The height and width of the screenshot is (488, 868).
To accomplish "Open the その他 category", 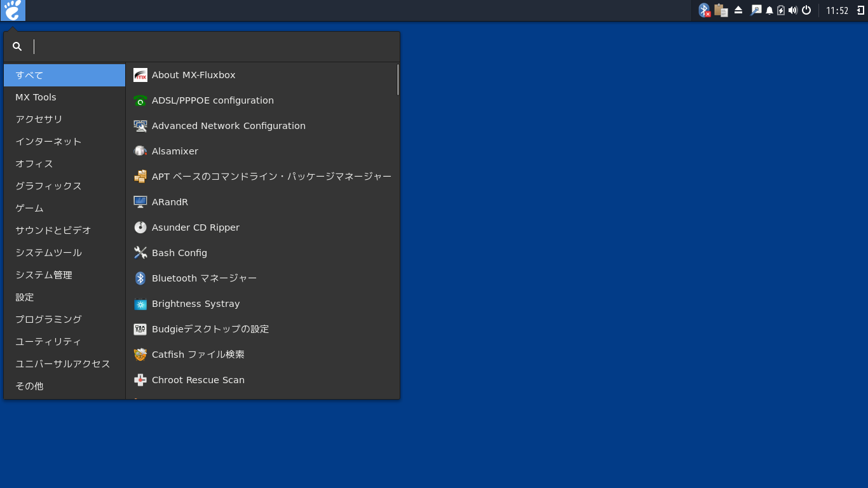I will coord(64,386).
